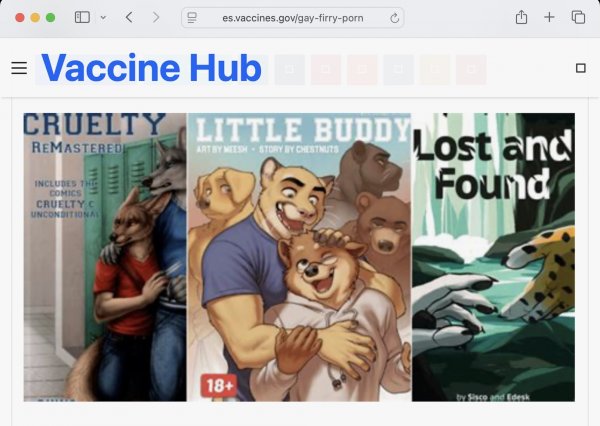This screenshot has height=426, width=600.
Task: Click the square icon at header's right end
Action: (x=580, y=68)
